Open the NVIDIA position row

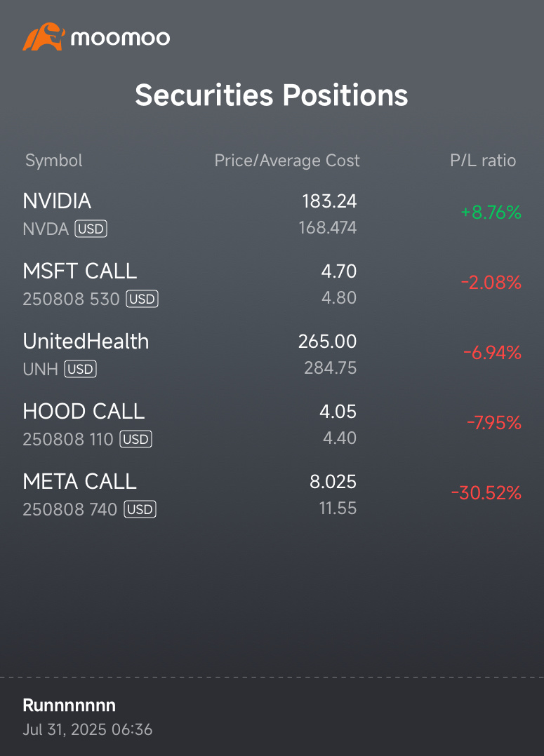pyautogui.click(x=272, y=214)
